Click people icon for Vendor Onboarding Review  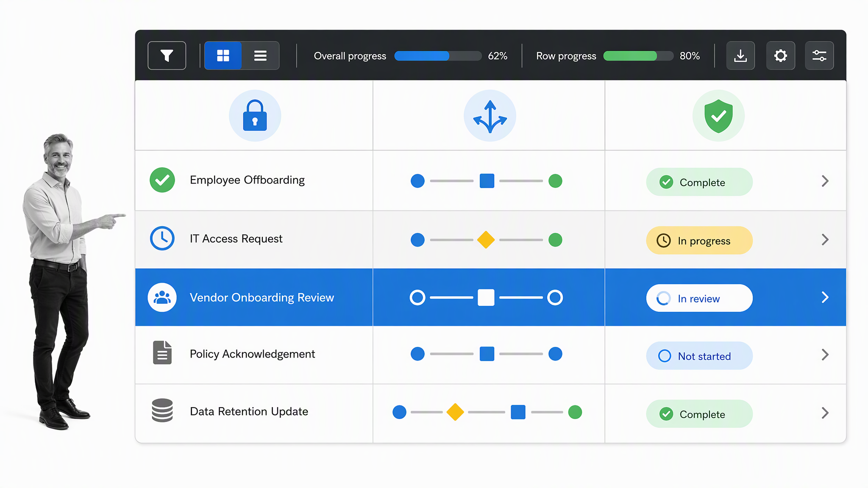click(162, 297)
